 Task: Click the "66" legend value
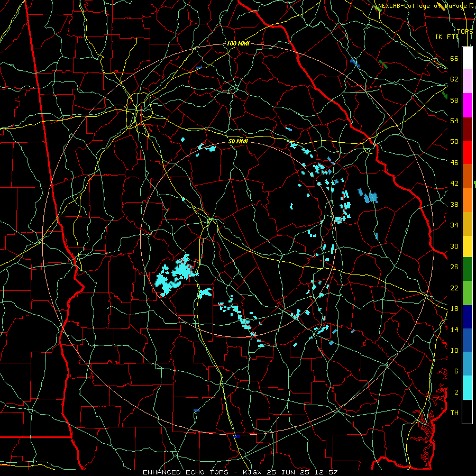(x=454, y=58)
